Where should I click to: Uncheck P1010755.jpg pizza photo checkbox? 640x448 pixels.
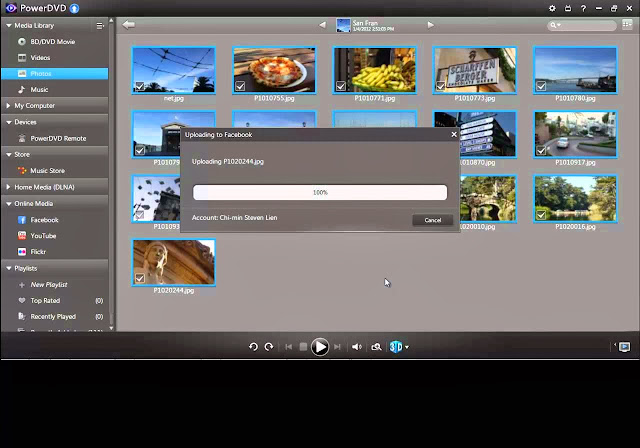pos(240,86)
